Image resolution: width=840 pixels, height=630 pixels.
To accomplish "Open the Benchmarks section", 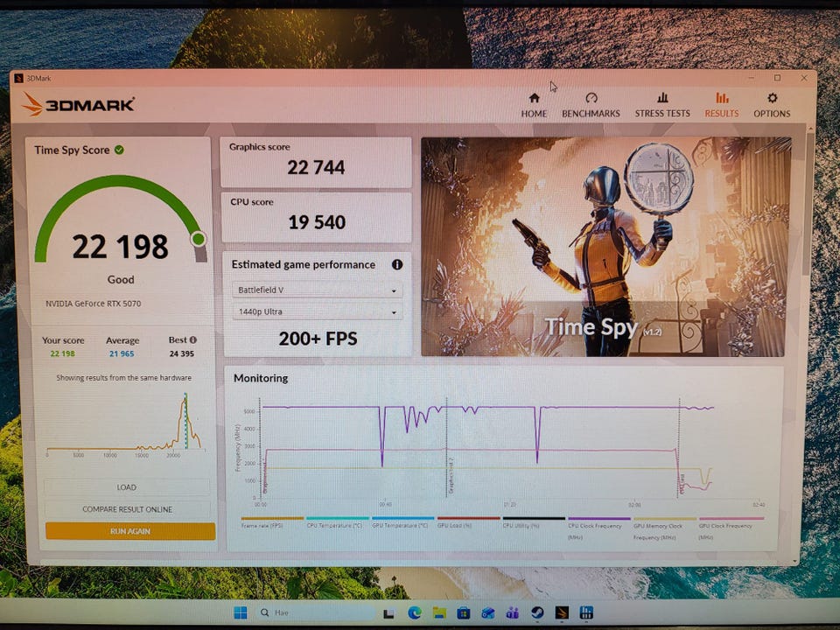I will tap(591, 105).
